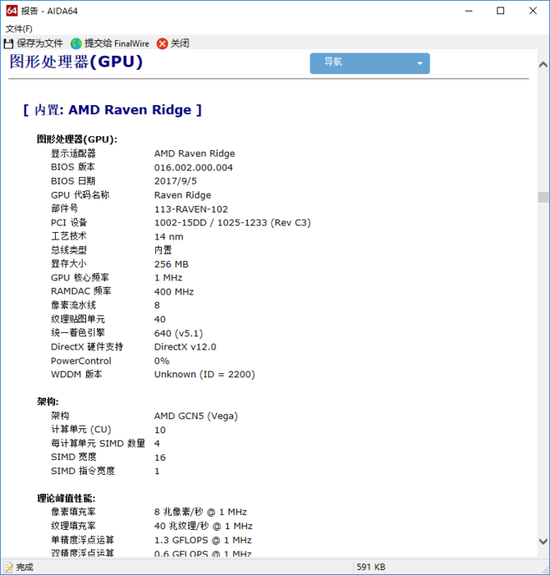Maximize the AIDA64 report window

tap(500, 11)
